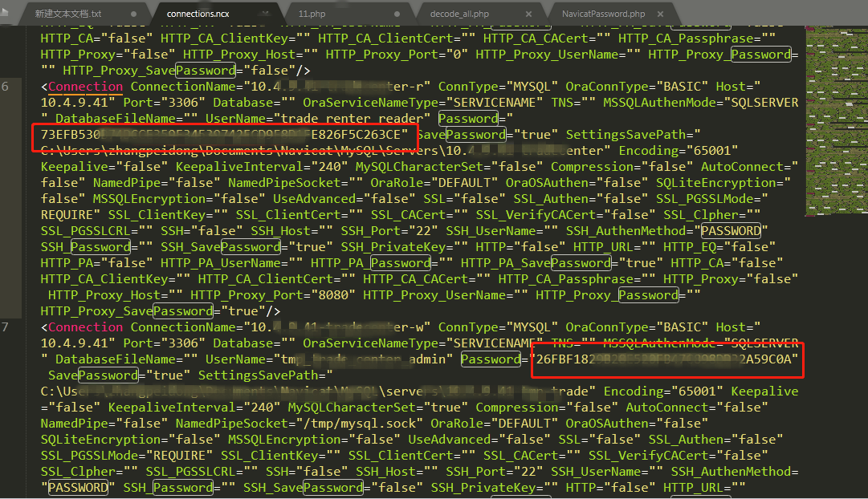Click NamedPipeSocket="/tmp/mysql.sock" text
Viewport: 868px width, 499px height.
click(299, 424)
